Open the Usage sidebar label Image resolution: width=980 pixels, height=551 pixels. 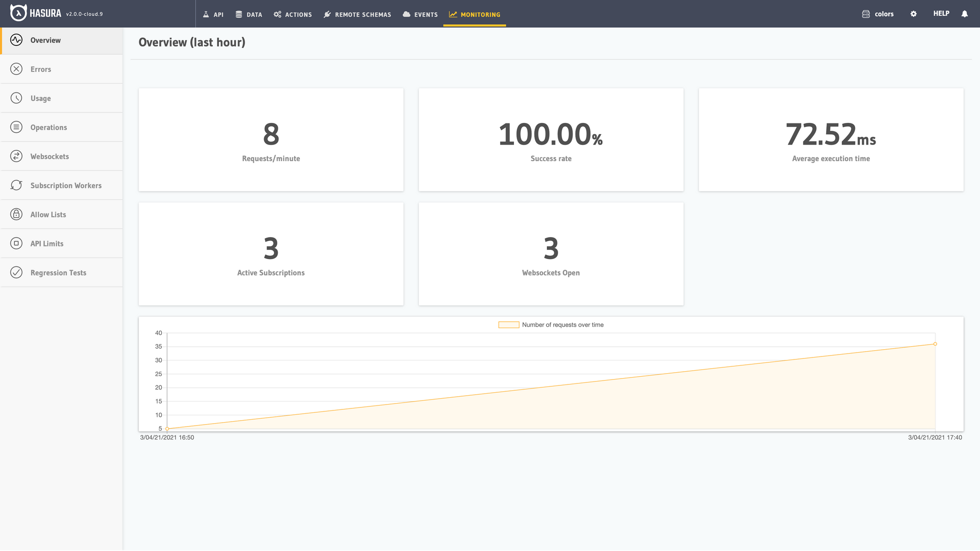point(41,98)
